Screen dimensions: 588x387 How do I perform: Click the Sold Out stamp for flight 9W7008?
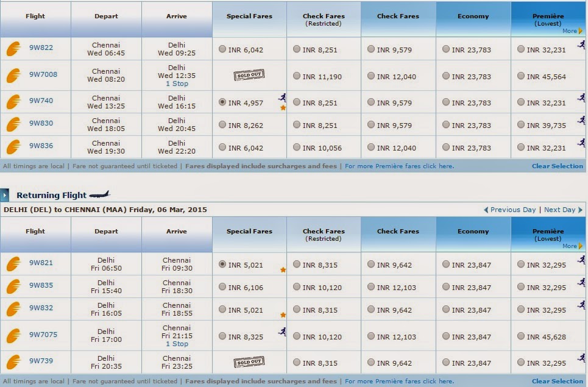[249, 75]
